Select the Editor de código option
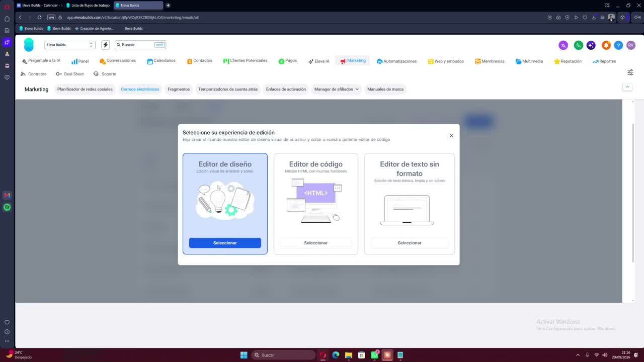The width and height of the screenshot is (644, 362). [316, 243]
